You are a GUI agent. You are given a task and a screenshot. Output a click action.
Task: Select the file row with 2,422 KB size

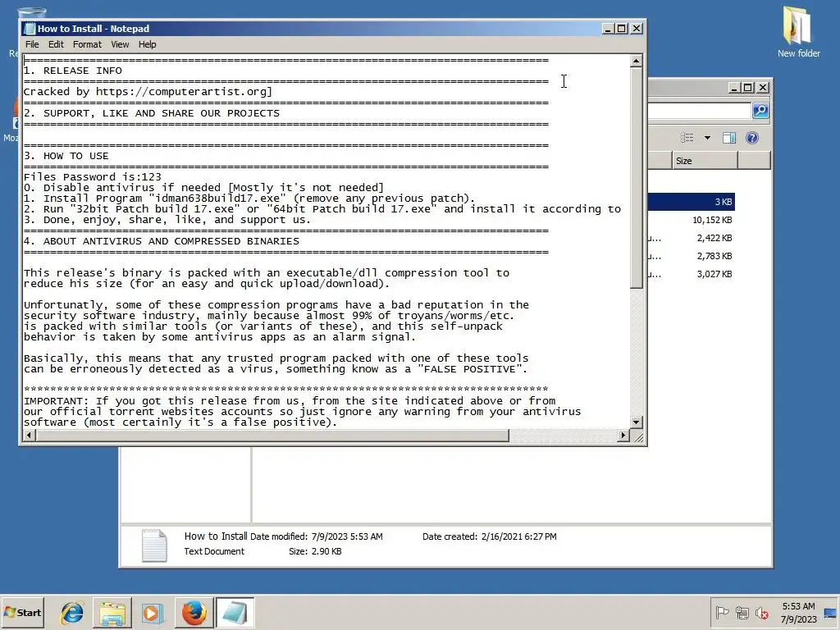(x=691, y=238)
